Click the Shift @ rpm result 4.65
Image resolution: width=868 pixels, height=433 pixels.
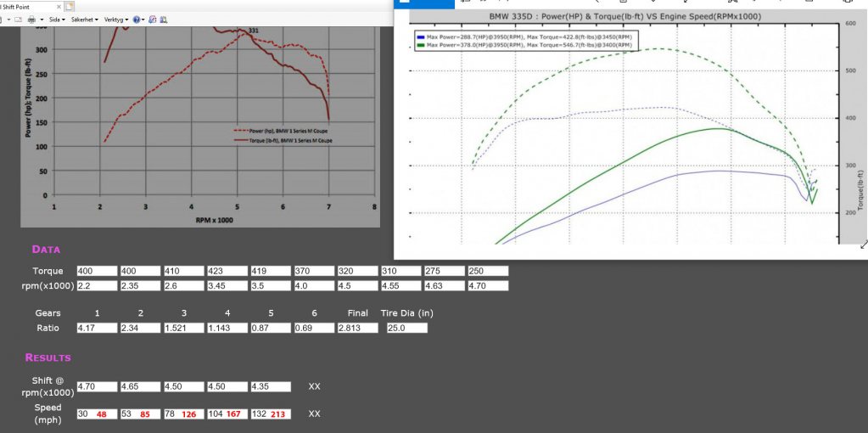tap(141, 386)
